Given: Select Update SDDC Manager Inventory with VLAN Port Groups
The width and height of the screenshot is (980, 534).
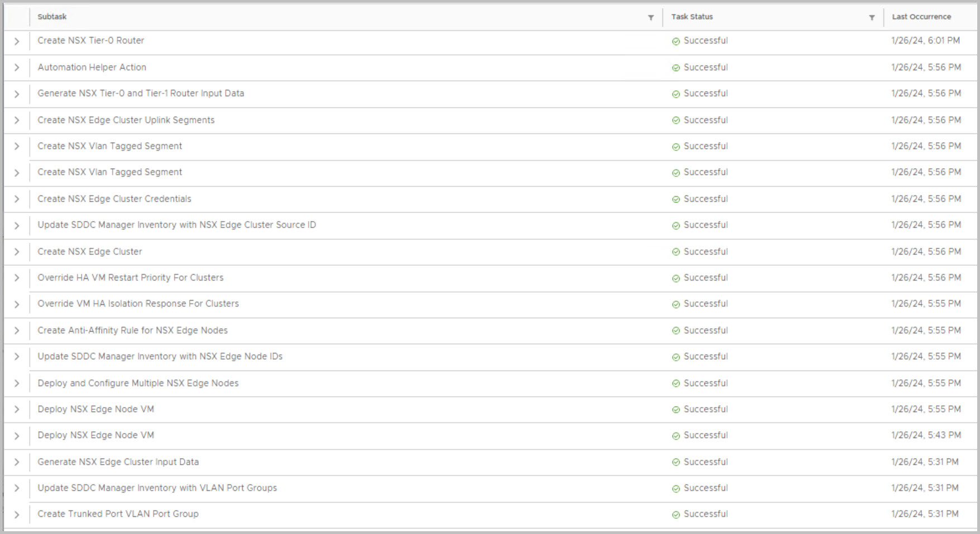Looking at the screenshot, I should tap(157, 488).
